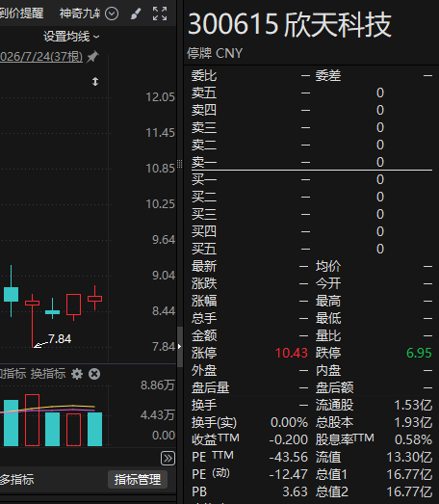Click the 股息率TTM value 0.58%
Viewport: 439px width, 504px height.
pyautogui.click(x=413, y=439)
